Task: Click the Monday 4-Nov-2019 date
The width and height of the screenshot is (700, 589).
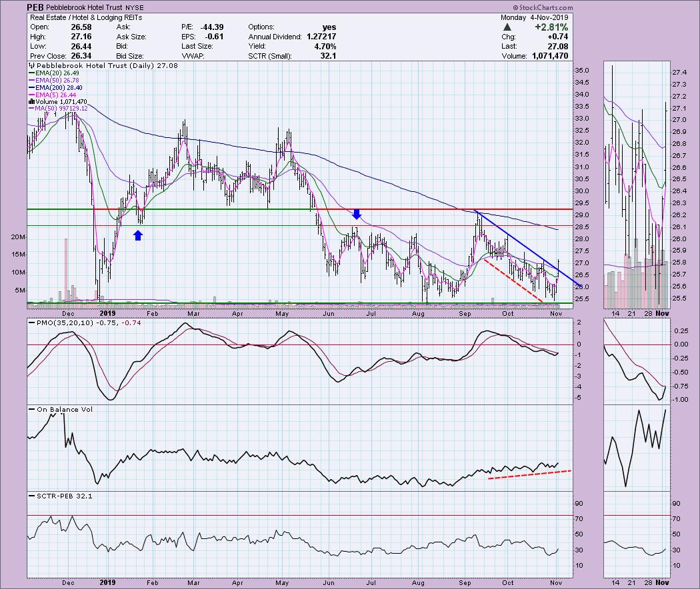Action: pyautogui.click(x=535, y=17)
